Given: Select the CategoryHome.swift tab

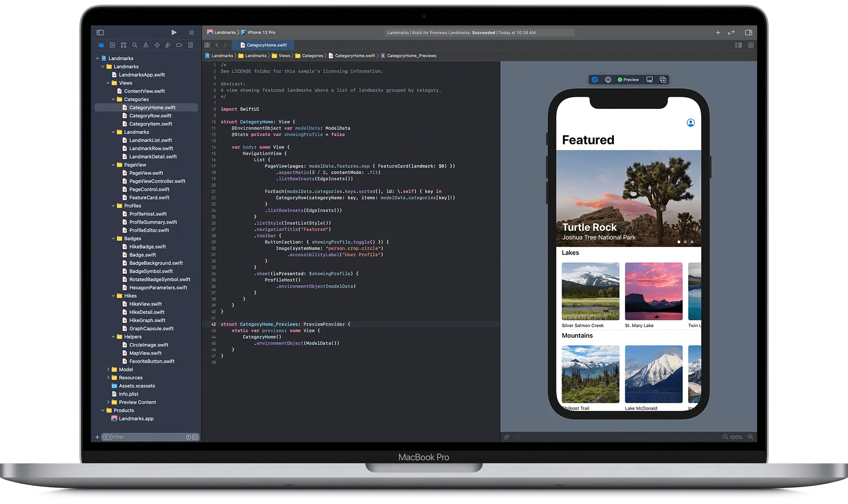Looking at the screenshot, I should [263, 45].
